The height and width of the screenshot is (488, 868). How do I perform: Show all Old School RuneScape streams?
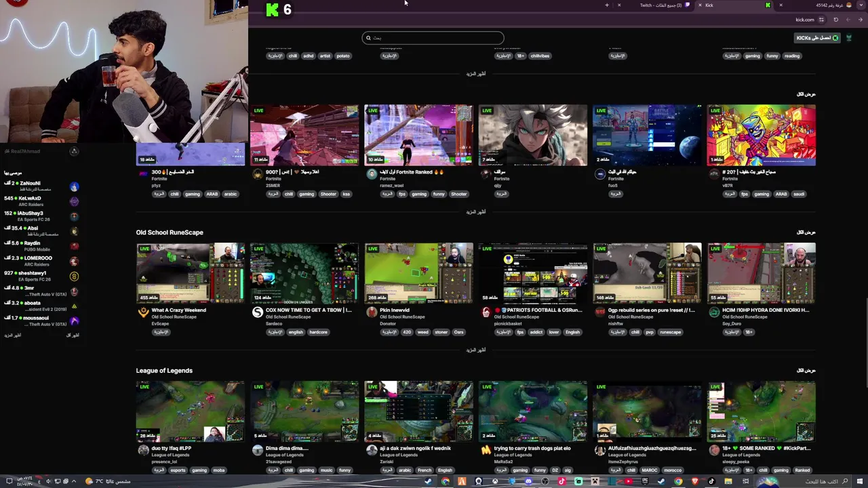pyautogui.click(x=806, y=232)
